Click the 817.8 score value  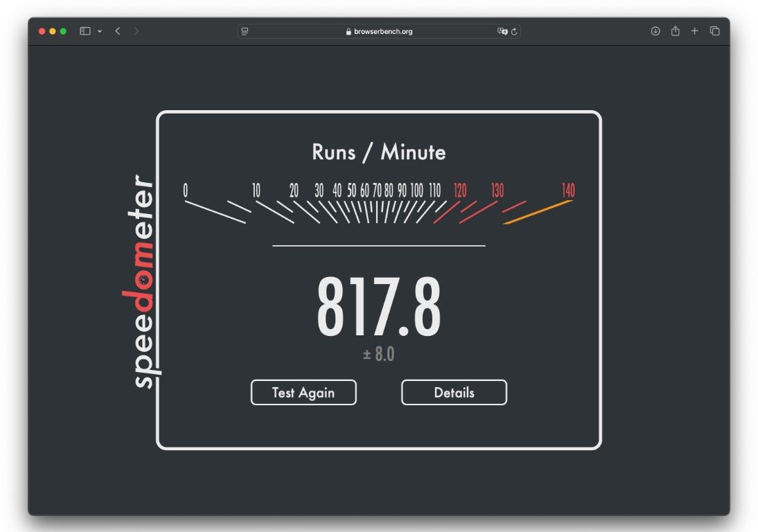coord(379,306)
